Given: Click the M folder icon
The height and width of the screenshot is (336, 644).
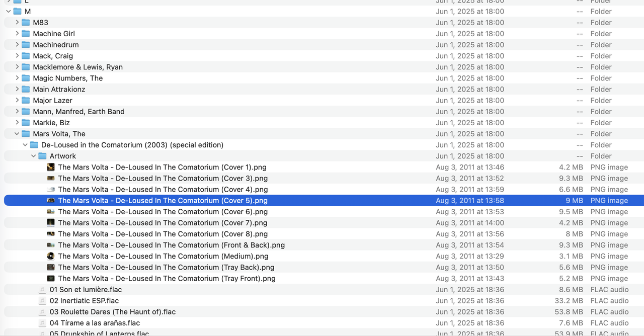Looking at the screenshot, I should (x=18, y=11).
